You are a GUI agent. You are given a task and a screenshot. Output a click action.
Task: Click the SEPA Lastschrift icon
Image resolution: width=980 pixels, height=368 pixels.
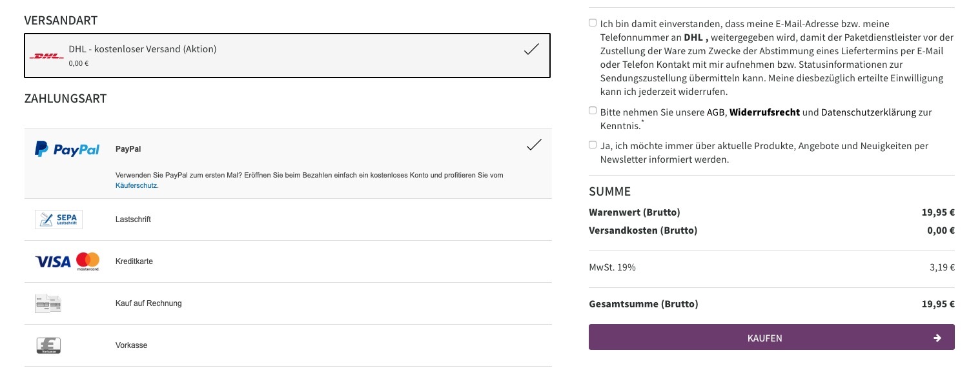[59, 220]
